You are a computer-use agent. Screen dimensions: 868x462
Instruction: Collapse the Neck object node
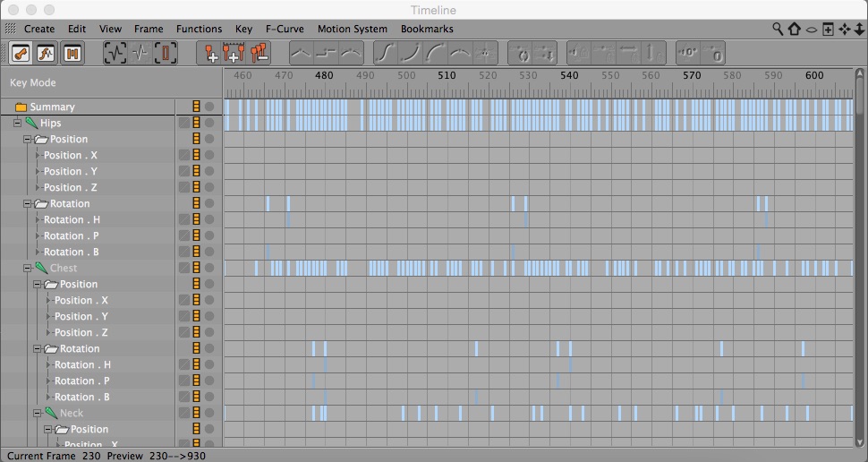coord(37,413)
